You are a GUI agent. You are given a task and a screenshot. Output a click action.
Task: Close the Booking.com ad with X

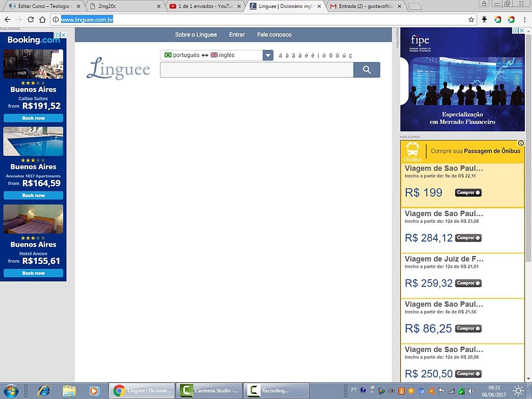coord(63,35)
